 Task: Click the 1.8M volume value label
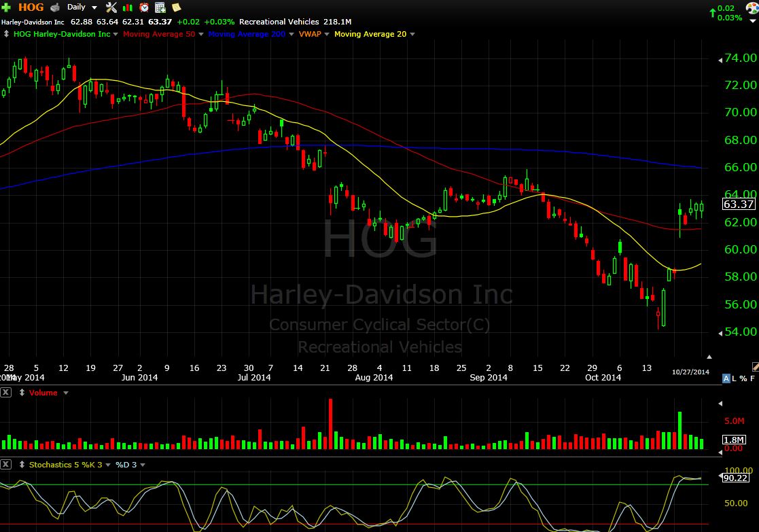(734, 440)
